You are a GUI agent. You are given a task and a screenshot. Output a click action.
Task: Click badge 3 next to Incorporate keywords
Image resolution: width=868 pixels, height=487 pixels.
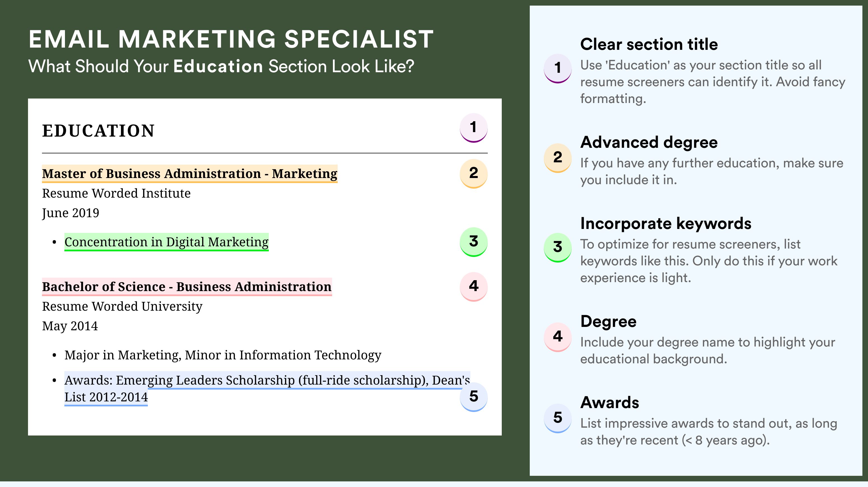tap(558, 247)
